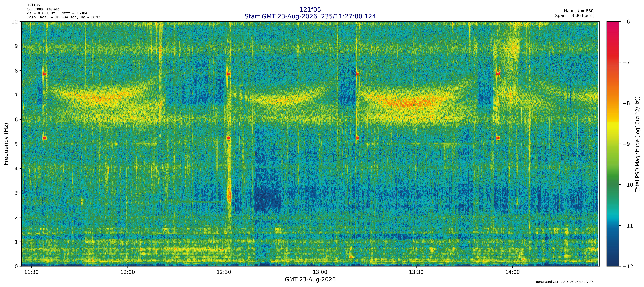Image resolution: width=644 pixels, height=287 pixels.
Task: Select the colorbar tick label "−9"
Action: click(626, 144)
